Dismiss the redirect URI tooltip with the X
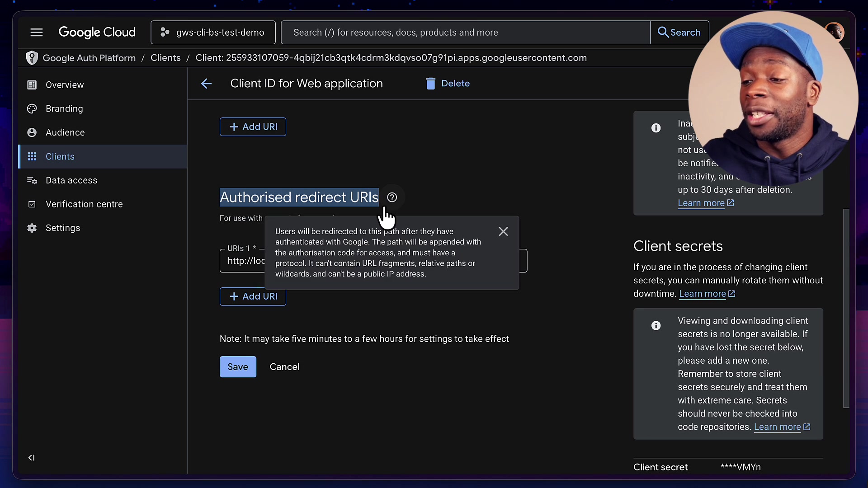 click(x=503, y=231)
